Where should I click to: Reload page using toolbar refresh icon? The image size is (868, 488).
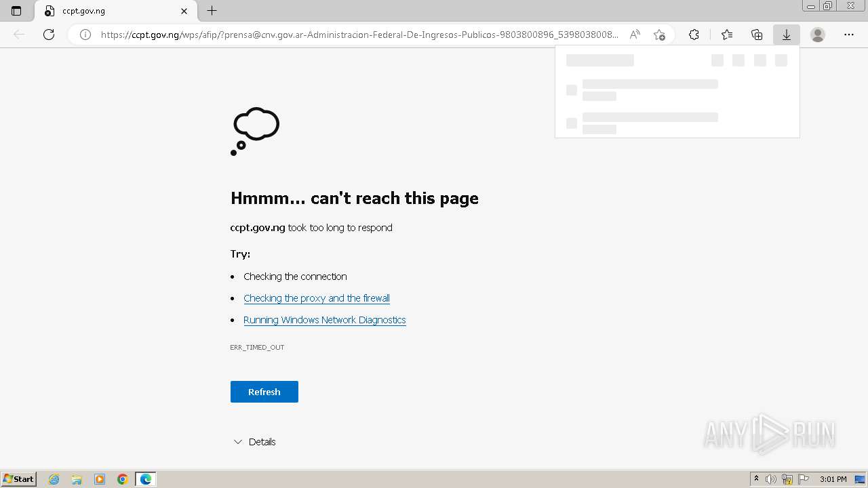tap(49, 35)
